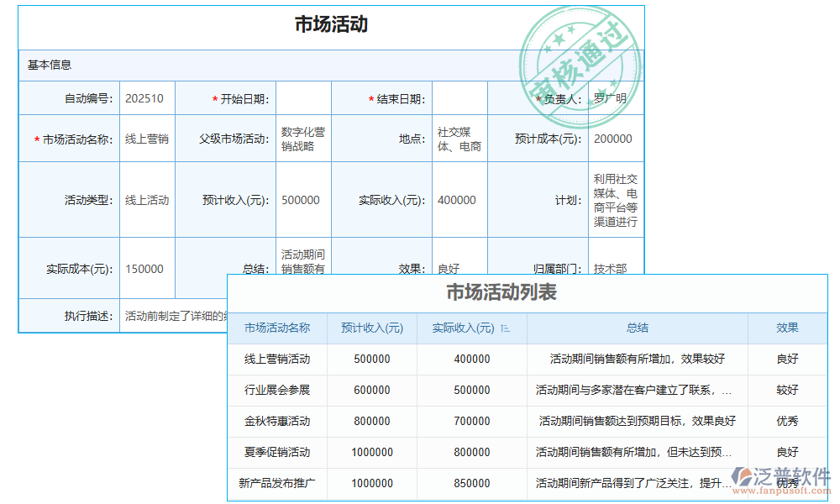Image resolution: width=840 pixels, height=504 pixels.
Task: Select the 新产品发布推广 table row
Action: click(x=278, y=484)
